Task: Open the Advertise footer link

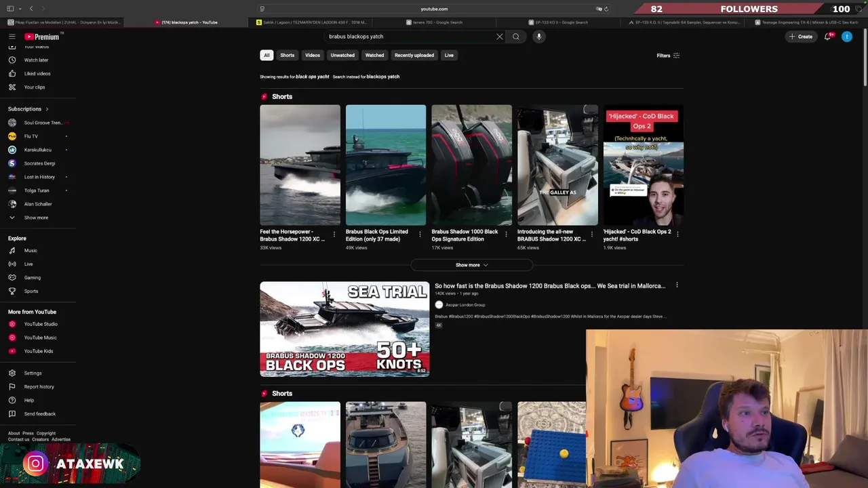Action: point(61,439)
